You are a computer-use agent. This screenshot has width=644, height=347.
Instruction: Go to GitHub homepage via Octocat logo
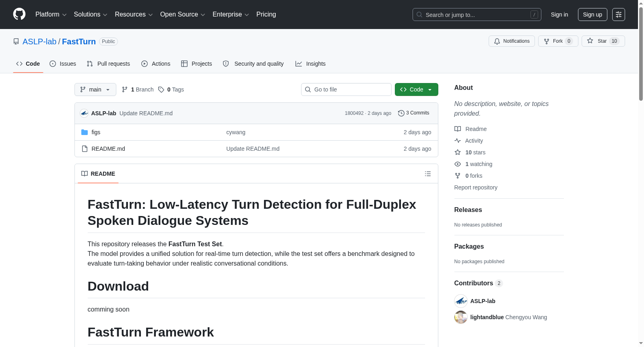coord(19,14)
